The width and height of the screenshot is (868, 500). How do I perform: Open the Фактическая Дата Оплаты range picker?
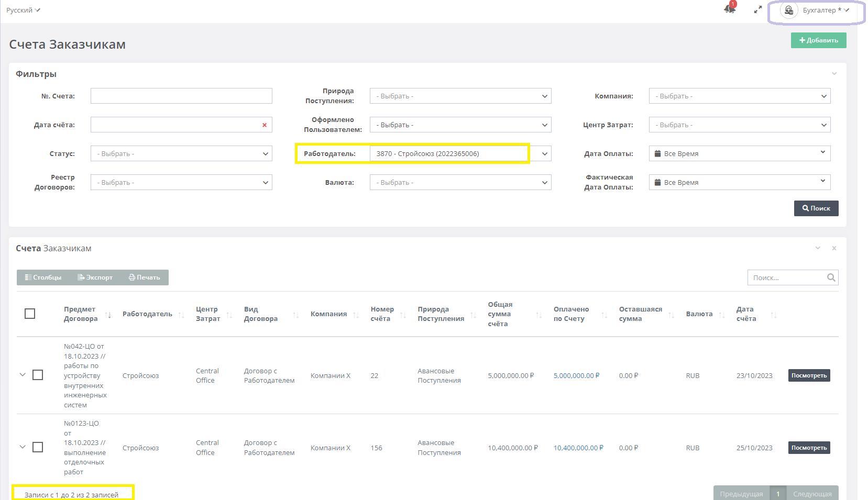(740, 182)
